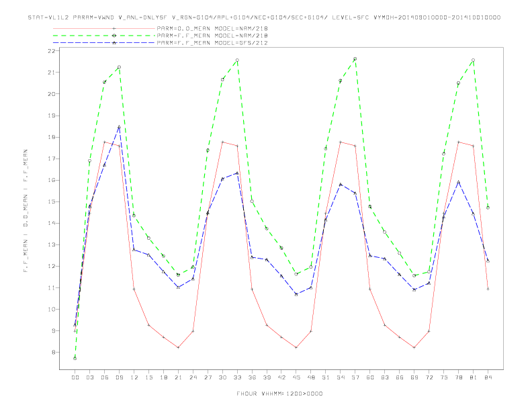
Task: Click x-axis forecast hour label 48
Action: coord(311,377)
